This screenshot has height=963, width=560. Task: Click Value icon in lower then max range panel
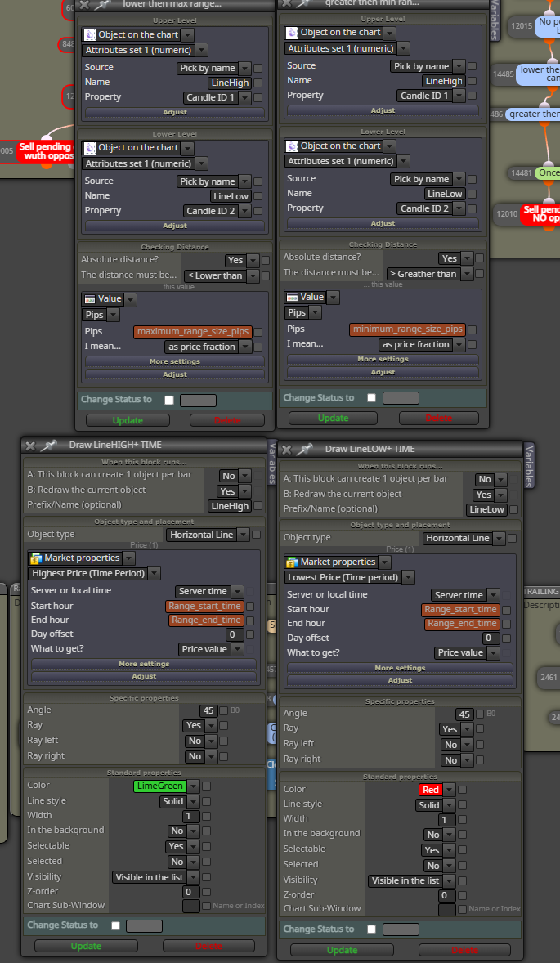[x=90, y=299]
